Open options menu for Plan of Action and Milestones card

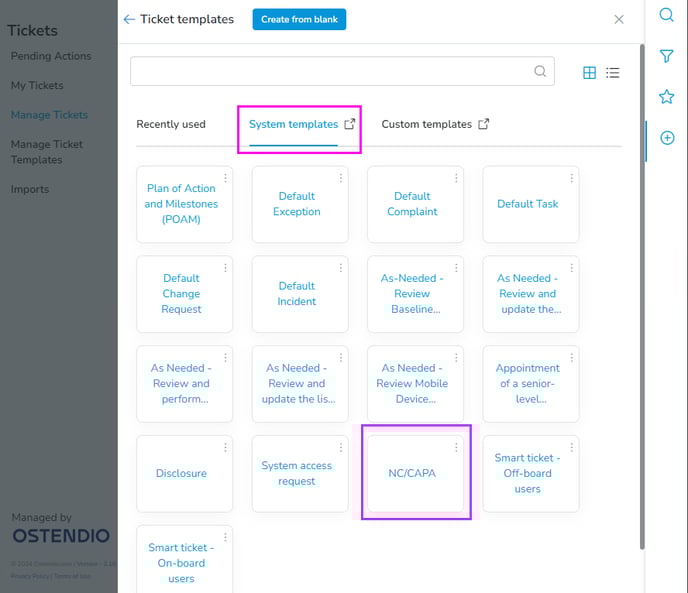pos(225,178)
